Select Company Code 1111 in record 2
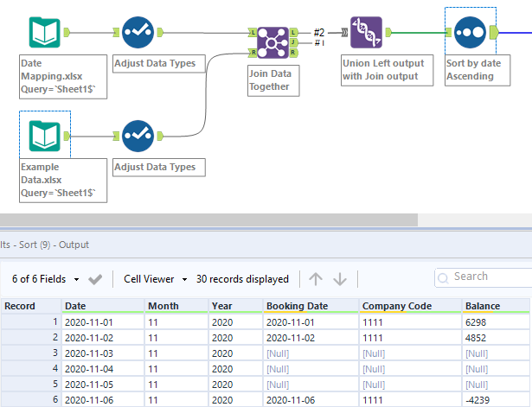This screenshot has height=407, width=532. (x=410, y=338)
